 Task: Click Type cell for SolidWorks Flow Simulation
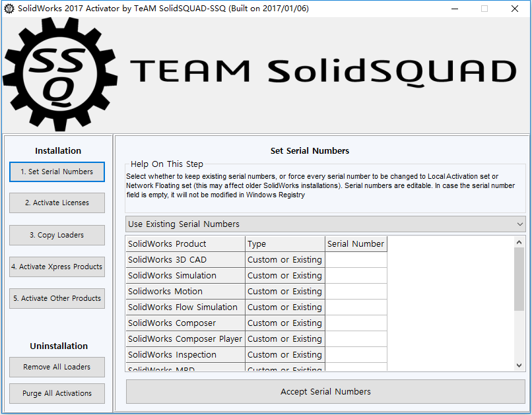click(x=285, y=307)
